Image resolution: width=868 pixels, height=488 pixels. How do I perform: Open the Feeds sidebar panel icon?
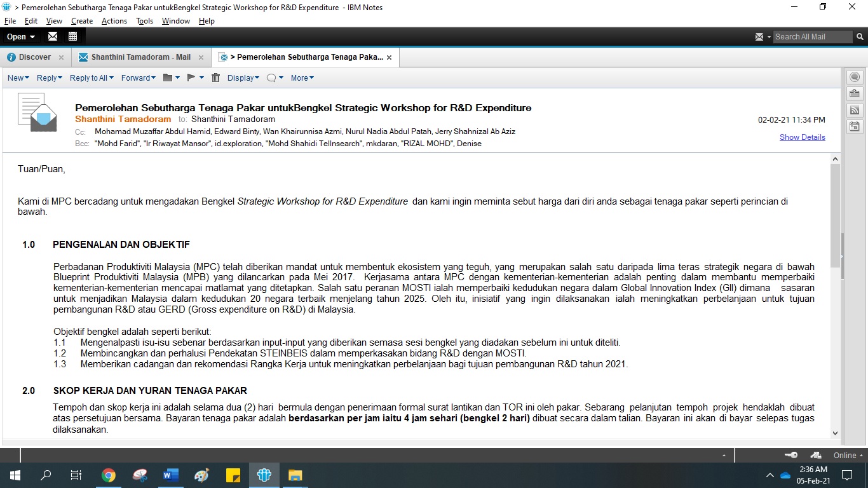(855, 110)
